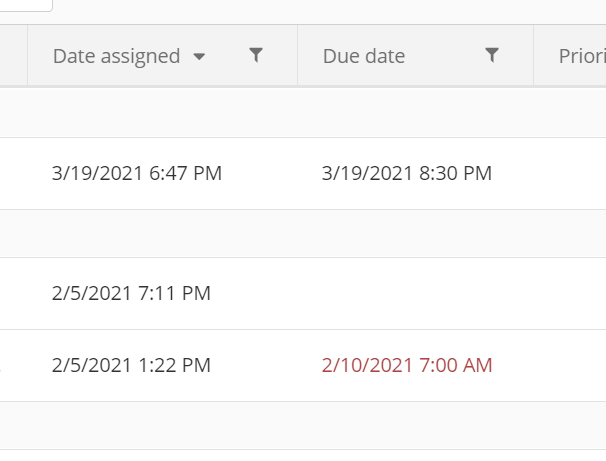Toggle the Date assigned sort arrow
This screenshot has height=461, width=606.
click(199, 57)
